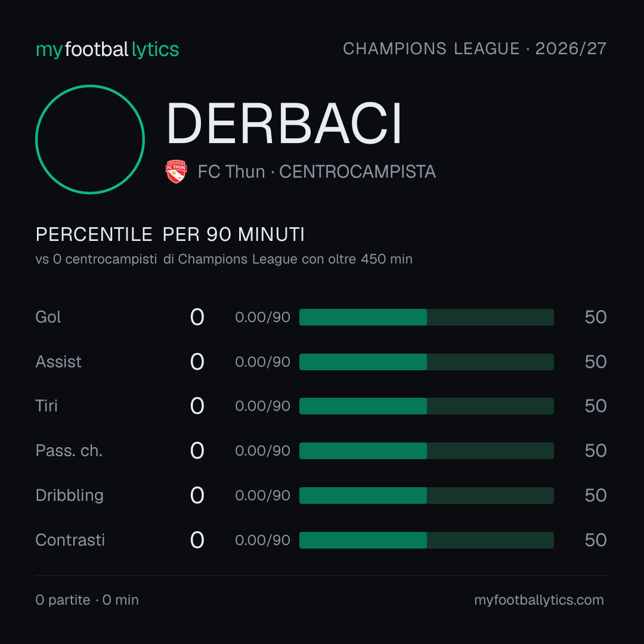Select the Gol stat label
Screen dimensions: 644x644
[x=48, y=317]
